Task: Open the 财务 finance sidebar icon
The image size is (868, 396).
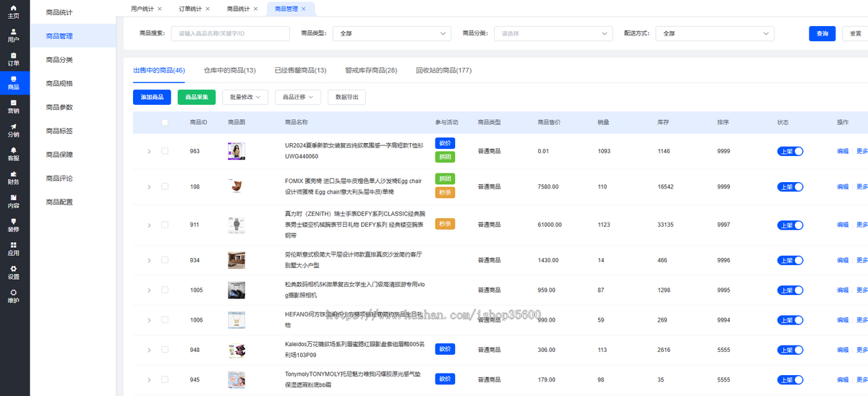Action: coord(14,178)
